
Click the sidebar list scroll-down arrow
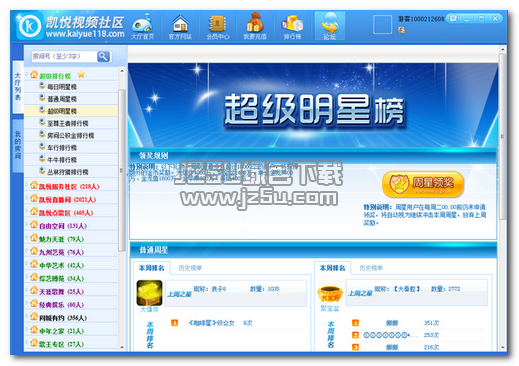coord(122,347)
